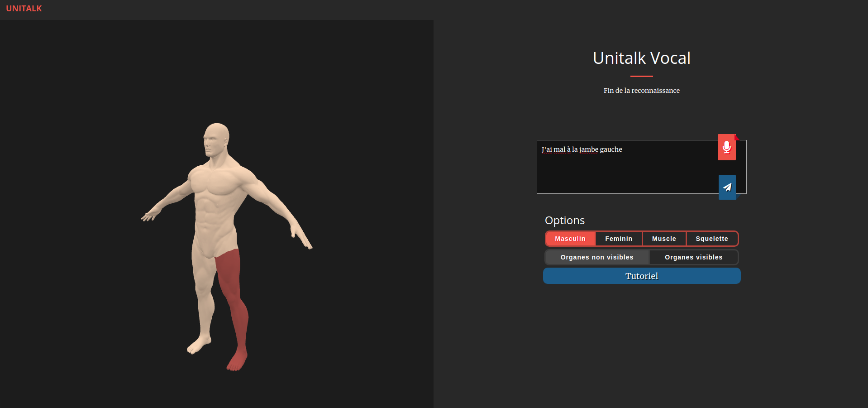The width and height of the screenshot is (868, 408).
Task: Click the head of the 3D body model
Action: point(216,138)
